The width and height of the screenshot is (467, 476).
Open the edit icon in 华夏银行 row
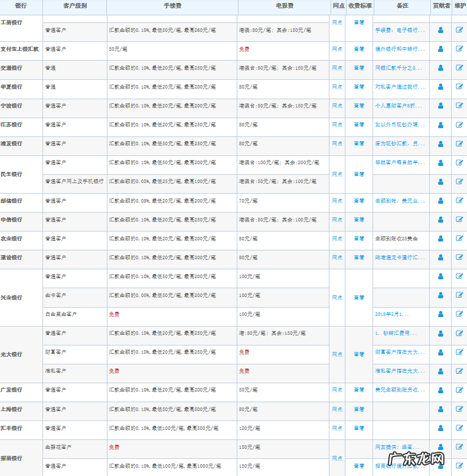click(459, 87)
